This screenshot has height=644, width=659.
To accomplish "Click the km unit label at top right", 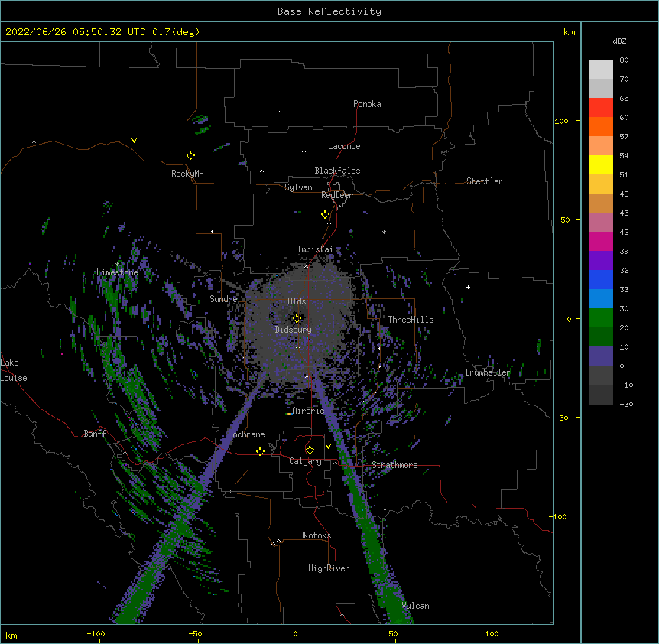I will tap(569, 32).
